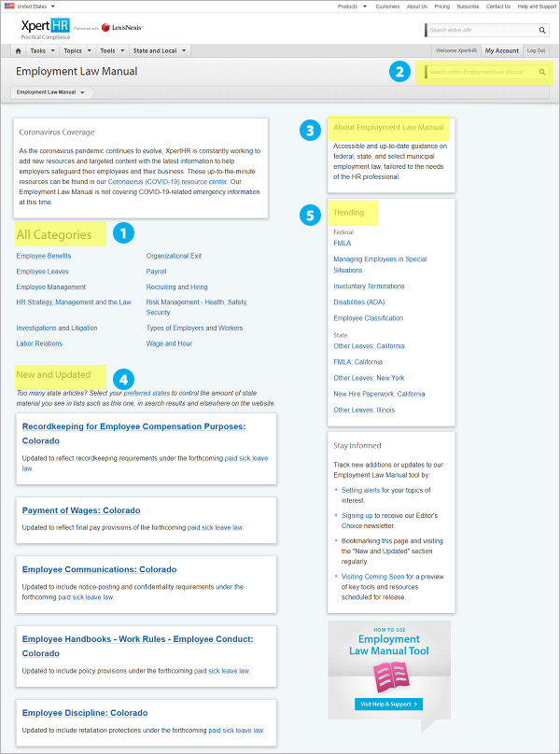560x754 pixels.
Task: Open Risk Management - Health, Safety, Security
Action: click(x=197, y=307)
